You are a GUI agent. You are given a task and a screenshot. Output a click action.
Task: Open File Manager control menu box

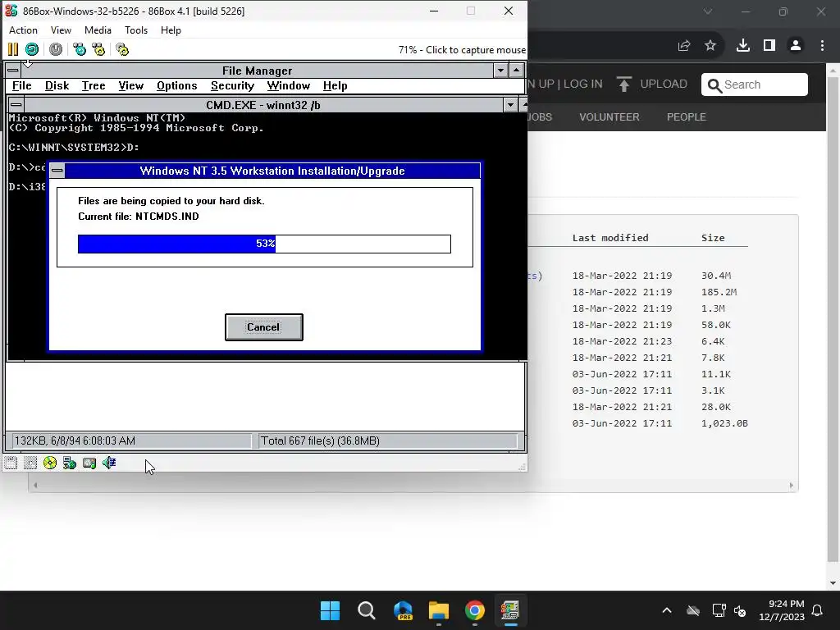(13, 71)
